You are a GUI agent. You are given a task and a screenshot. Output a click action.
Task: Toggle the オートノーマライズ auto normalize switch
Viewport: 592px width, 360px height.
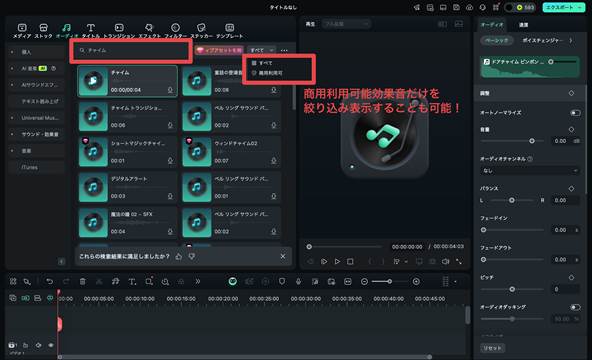pos(575,113)
